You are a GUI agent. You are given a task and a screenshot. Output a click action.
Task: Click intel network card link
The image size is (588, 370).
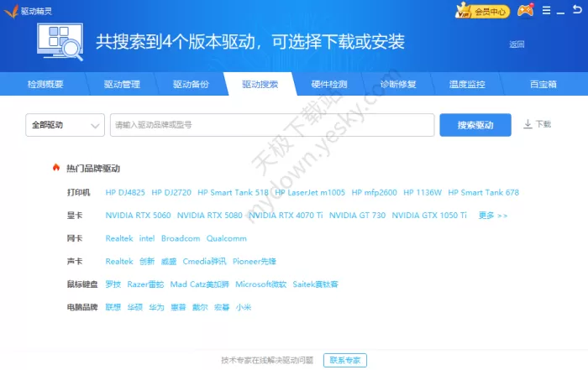[x=147, y=238]
